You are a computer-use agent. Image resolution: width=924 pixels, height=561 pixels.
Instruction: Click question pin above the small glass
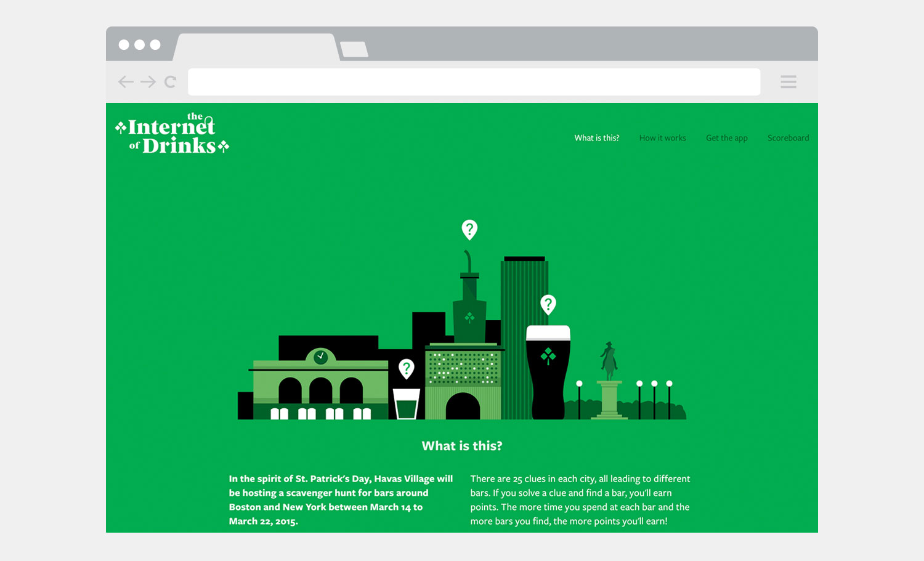pos(406,369)
